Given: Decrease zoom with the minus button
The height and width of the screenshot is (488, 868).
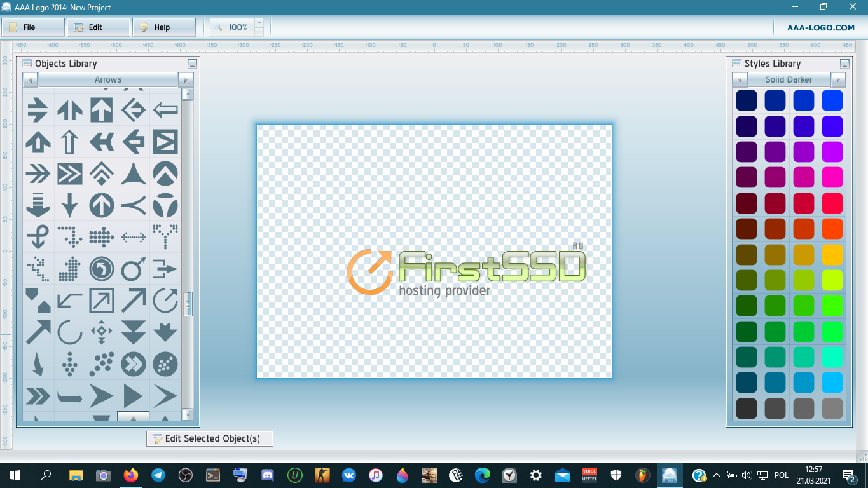Looking at the screenshot, I should [259, 31].
